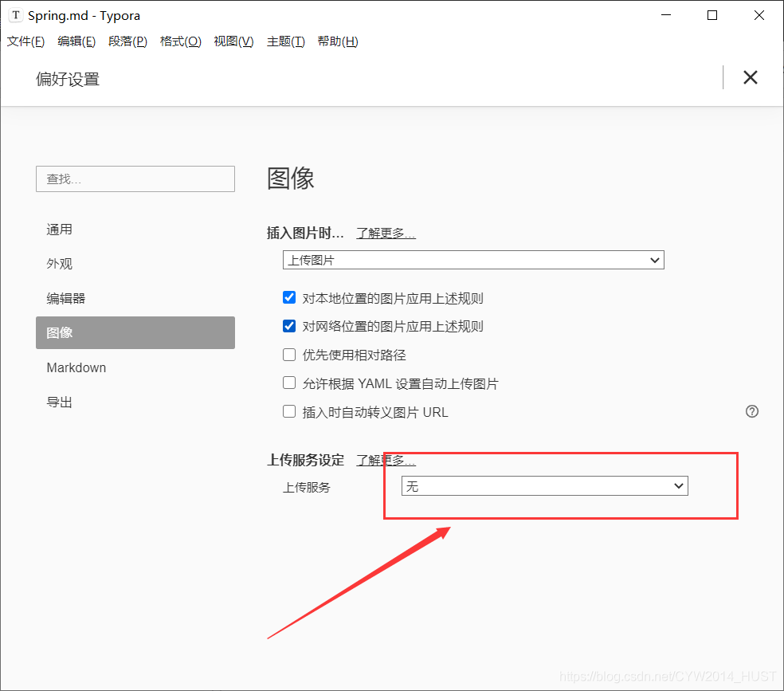
Task: Open the 格式 menu
Action: coord(180,41)
